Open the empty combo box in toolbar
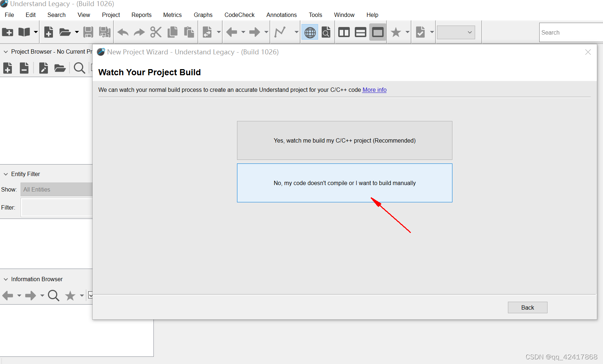The image size is (603, 364). pyautogui.click(x=456, y=32)
